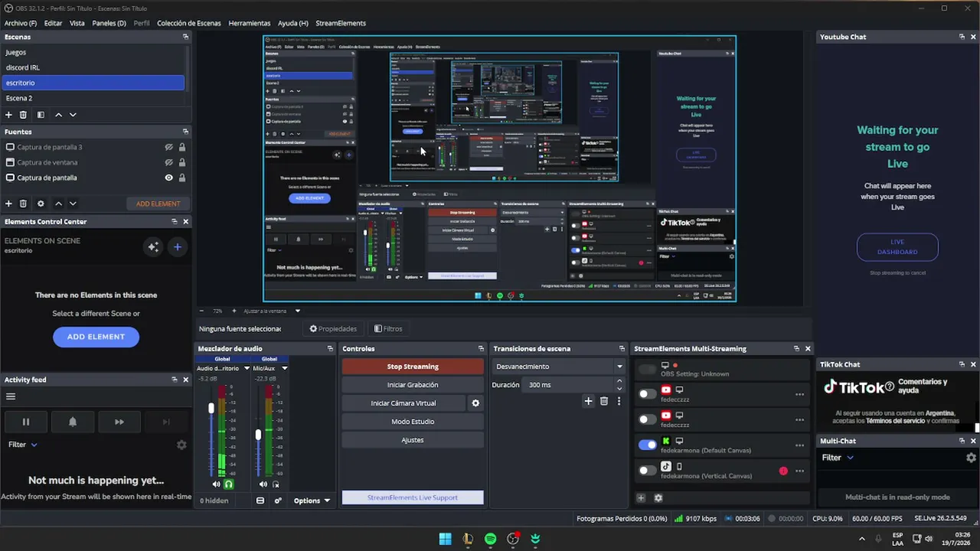Open Activity feed settings gear
The width and height of the screenshot is (980, 551).
[181, 445]
